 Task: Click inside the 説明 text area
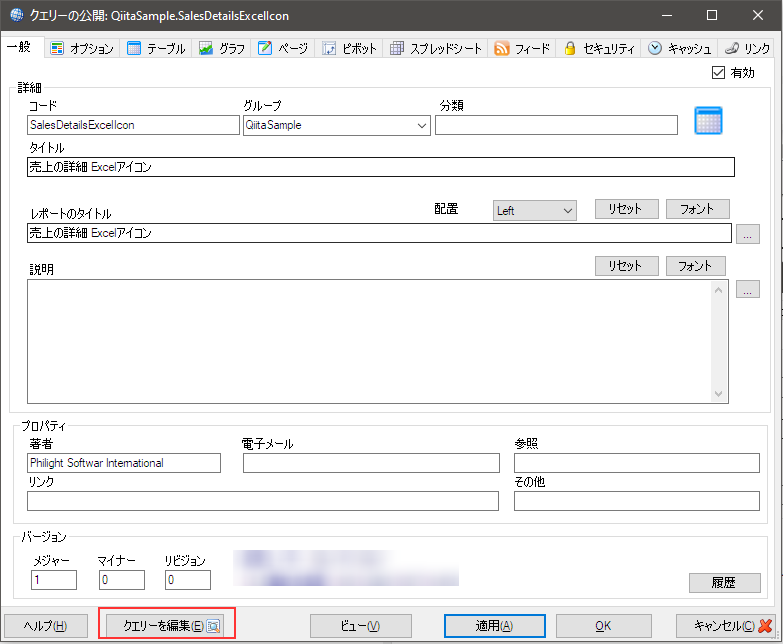click(x=370, y=341)
